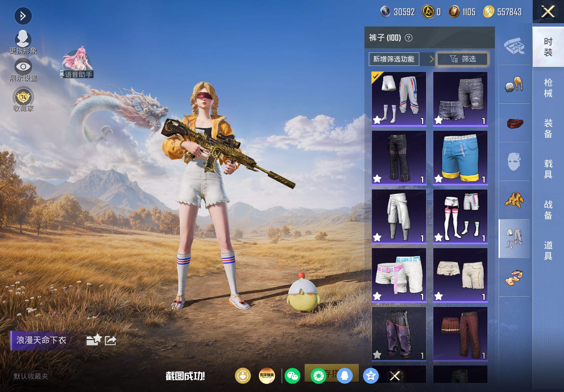Open help icon next to 裤子 (100)
564x392 pixels.
coord(409,38)
